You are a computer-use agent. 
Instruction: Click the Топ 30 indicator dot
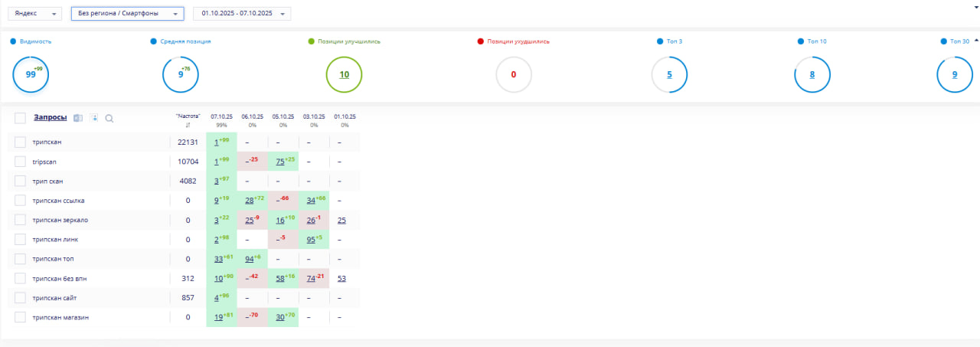click(943, 41)
